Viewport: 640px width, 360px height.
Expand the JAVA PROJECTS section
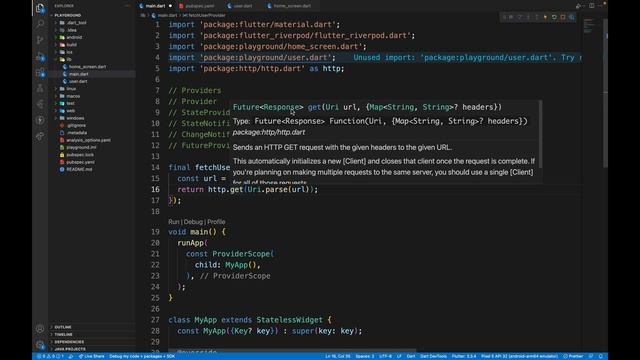[70, 349]
